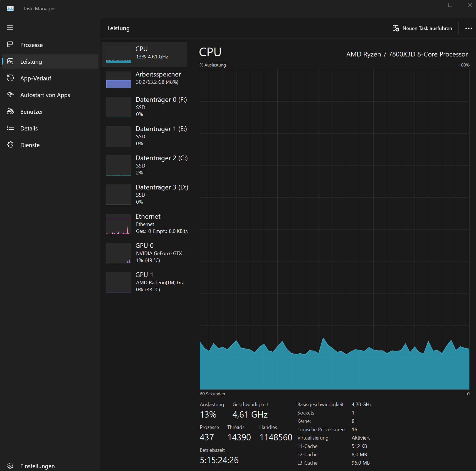Click the Handles count 1148560

276,437
